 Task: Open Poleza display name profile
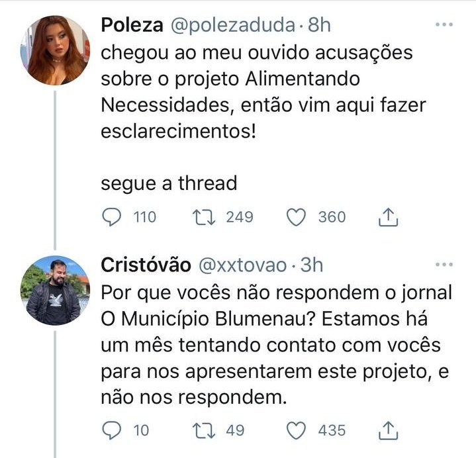(x=132, y=25)
